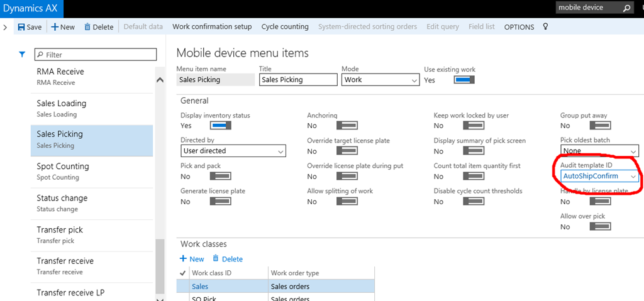Click the trash icon under Work classes
644x301 pixels.
point(216,259)
